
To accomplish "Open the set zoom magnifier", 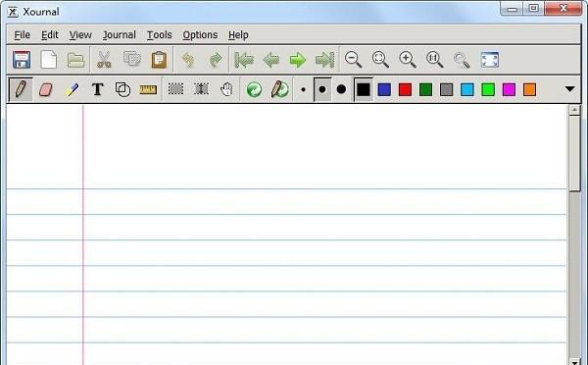I will 462,60.
